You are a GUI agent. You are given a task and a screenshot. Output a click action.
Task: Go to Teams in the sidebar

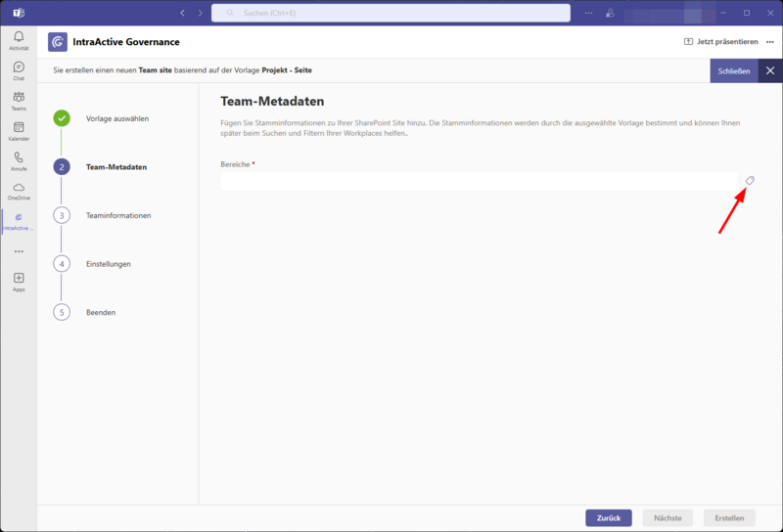tap(19, 101)
